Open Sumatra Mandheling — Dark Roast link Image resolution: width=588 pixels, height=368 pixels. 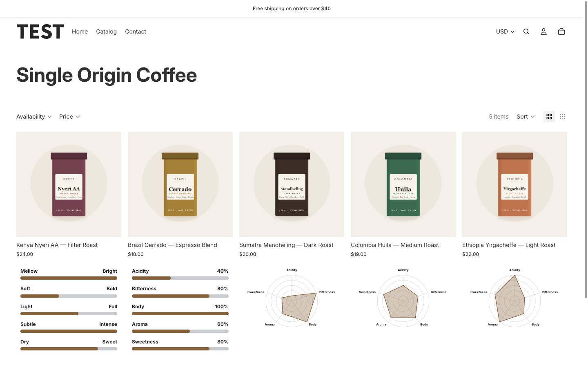286,245
